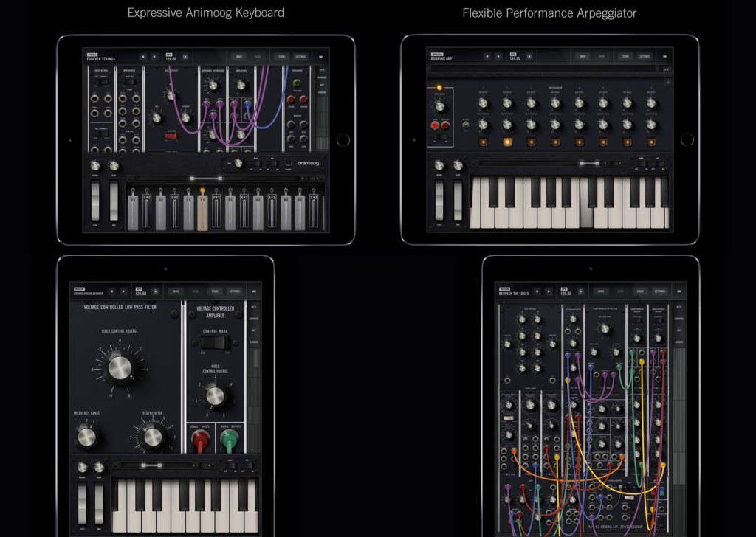Click the 'Flexible Performance Arpeggiator' heading
Screen dimensions: 756x537
point(549,13)
